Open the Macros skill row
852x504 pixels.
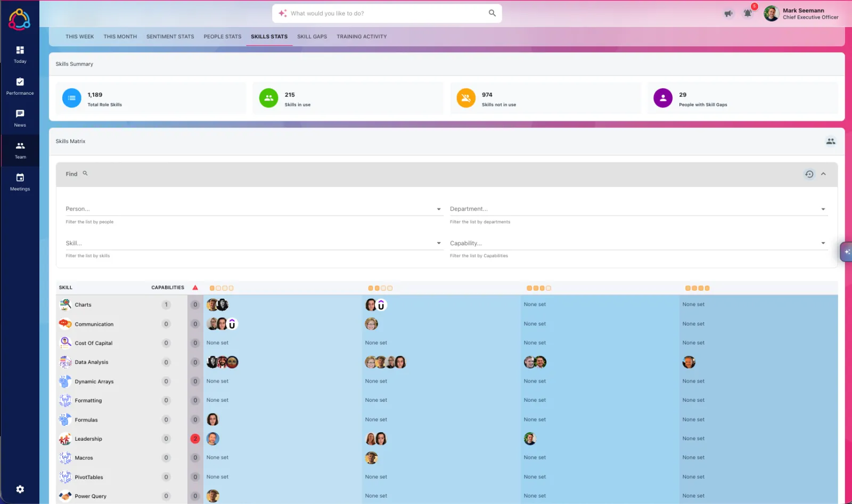(84, 458)
